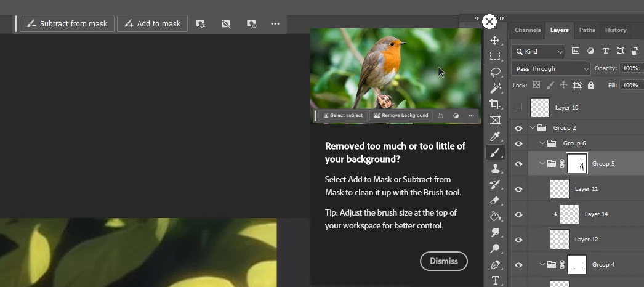Select the History Brush tool
Screen dimensions: 644x287
tap(496, 184)
